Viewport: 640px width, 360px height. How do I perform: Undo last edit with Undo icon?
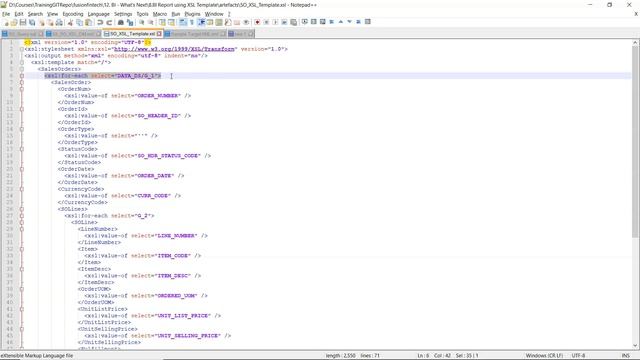tap(100, 22)
